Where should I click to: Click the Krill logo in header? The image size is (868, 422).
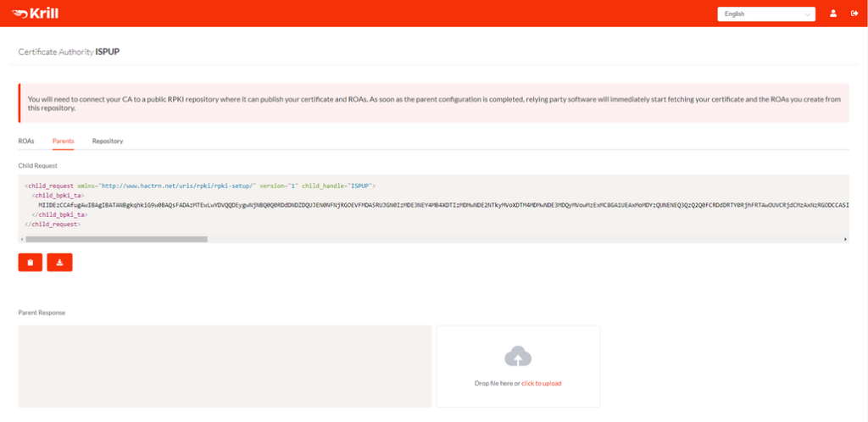(35, 14)
